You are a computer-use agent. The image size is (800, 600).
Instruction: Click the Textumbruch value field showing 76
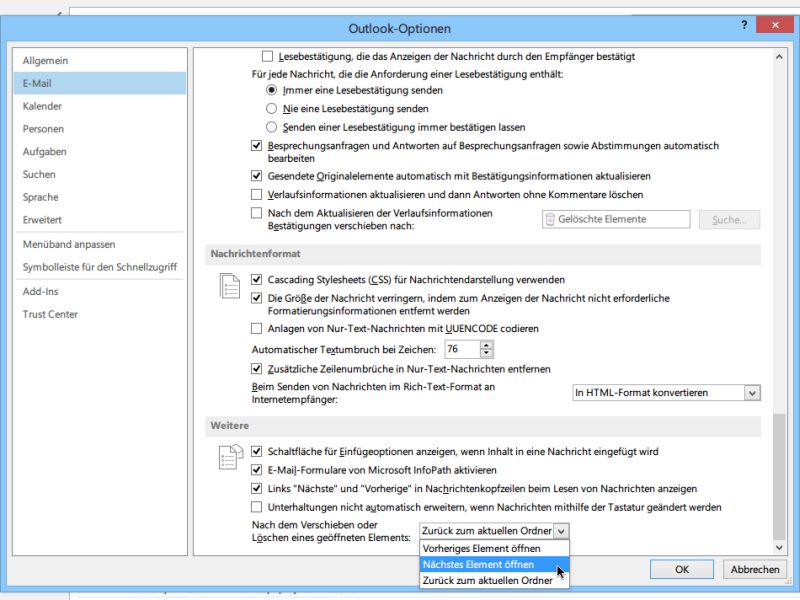click(462, 349)
